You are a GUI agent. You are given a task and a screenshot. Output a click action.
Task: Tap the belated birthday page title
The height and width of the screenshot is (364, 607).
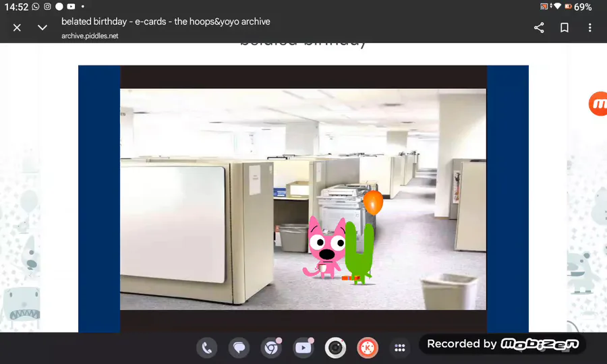pos(166,22)
